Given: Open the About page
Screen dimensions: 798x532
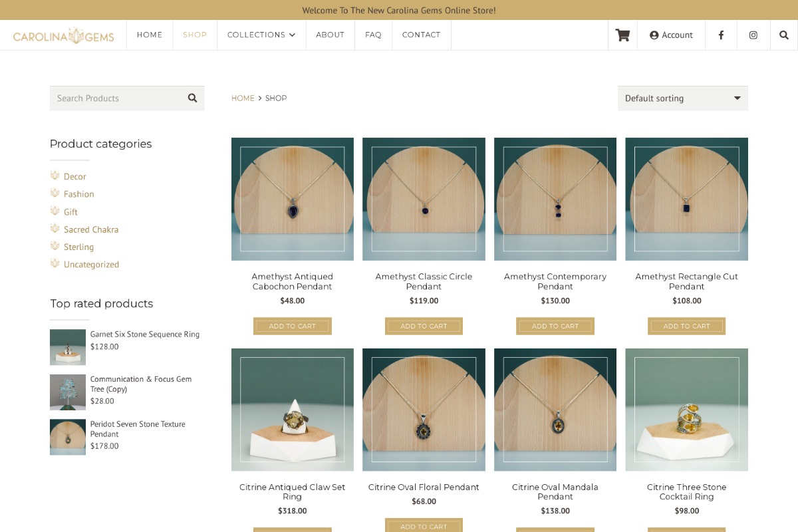Looking at the screenshot, I should [331, 35].
